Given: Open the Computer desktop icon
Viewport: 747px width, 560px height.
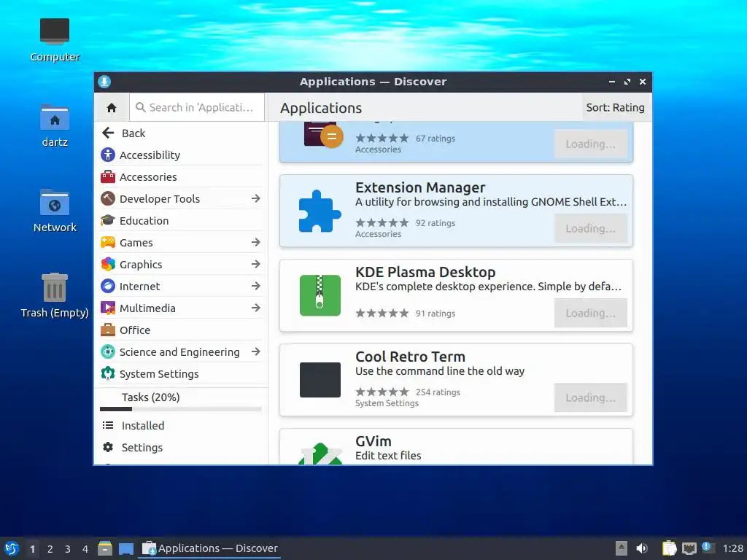Looking at the screenshot, I should coord(54,31).
